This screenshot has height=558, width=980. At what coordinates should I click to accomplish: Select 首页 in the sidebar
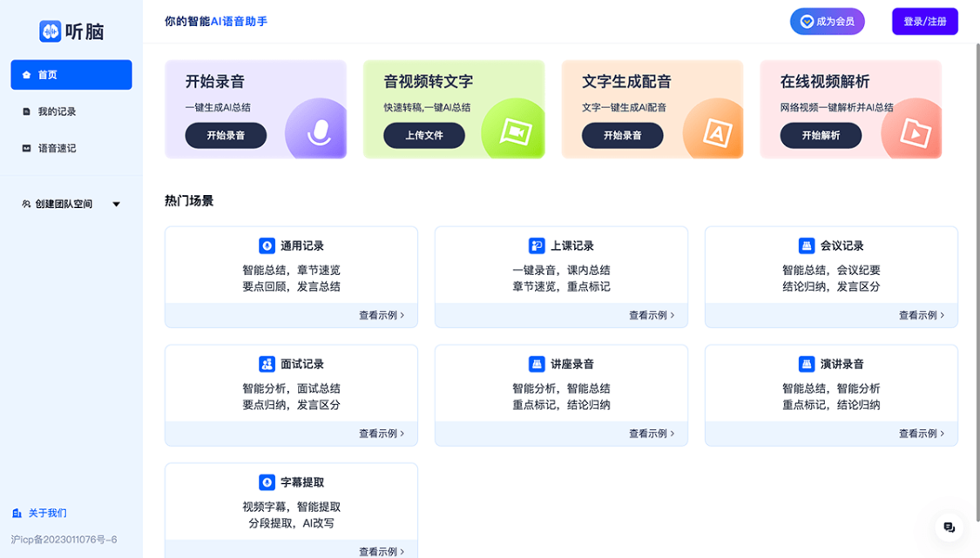(x=71, y=75)
